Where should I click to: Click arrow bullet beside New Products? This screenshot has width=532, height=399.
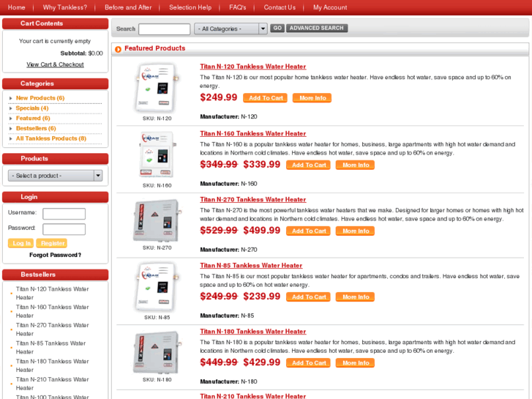(x=10, y=98)
